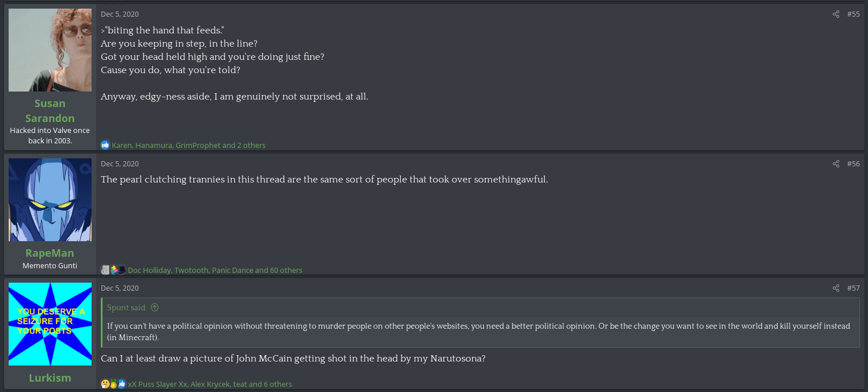868x392 pixels.
Task: Open the #57 post permalink number
Action: click(x=853, y=288)
